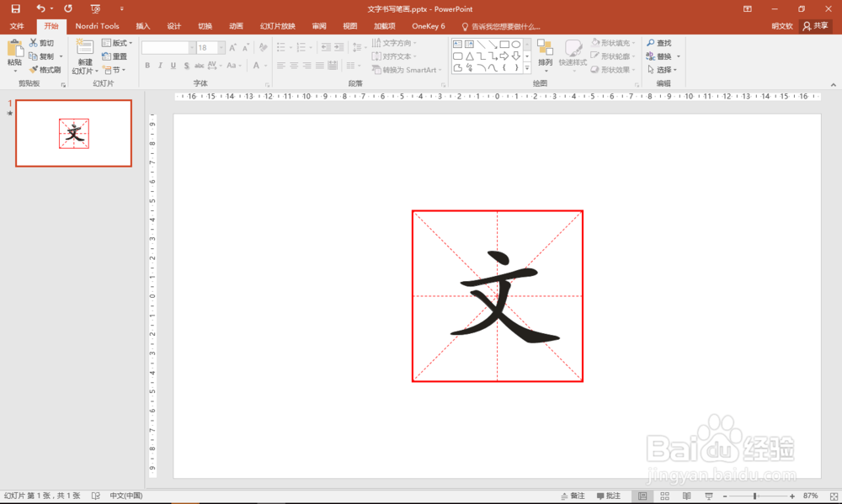The image size is (842, 504).
Task: Open 批注 comments pane
Action: [609, 496]
